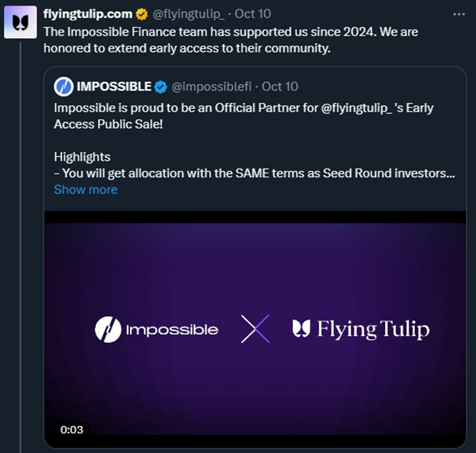Click the IMPOSSIBLE round avatar icon

point(64,86)
